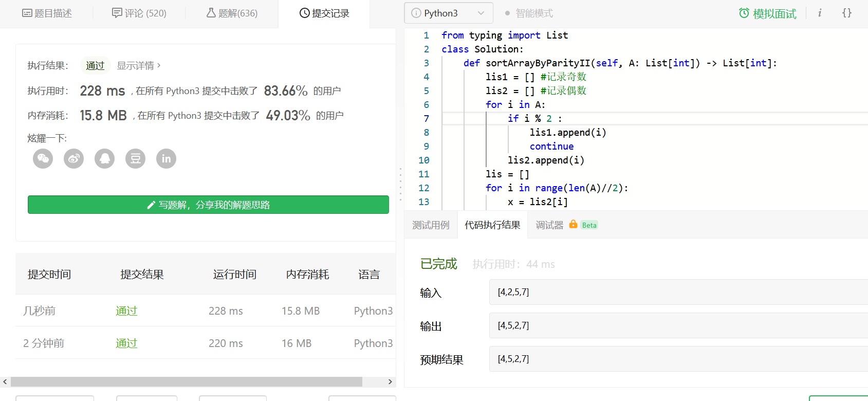Screen dimensions: 868x401
Task: Click code line 3 def sortArrayByParityII
Action: (x=620, y=63)
